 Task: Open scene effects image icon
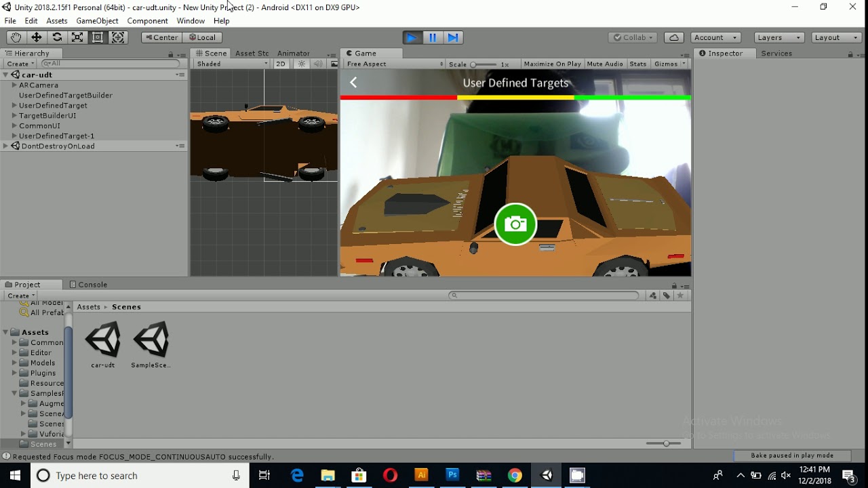(x=334, y=64)
